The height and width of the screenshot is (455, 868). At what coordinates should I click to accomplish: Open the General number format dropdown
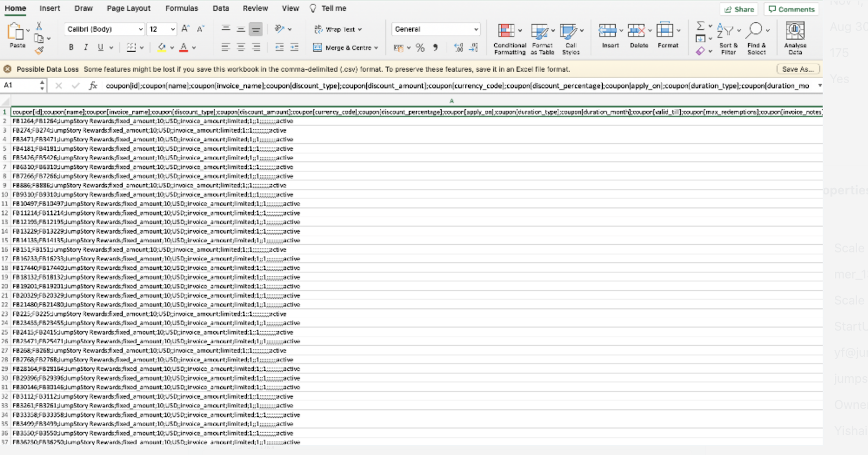tap(436, 29)
